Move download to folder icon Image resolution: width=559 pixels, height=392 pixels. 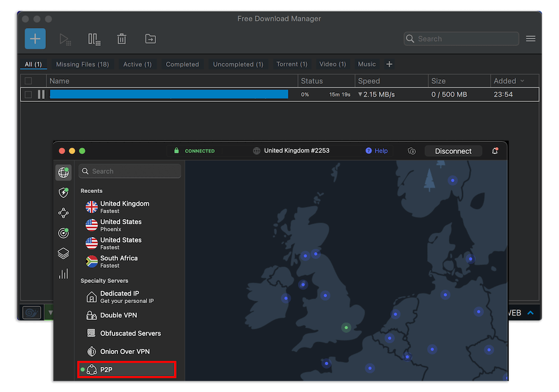[x=150, y=39]
